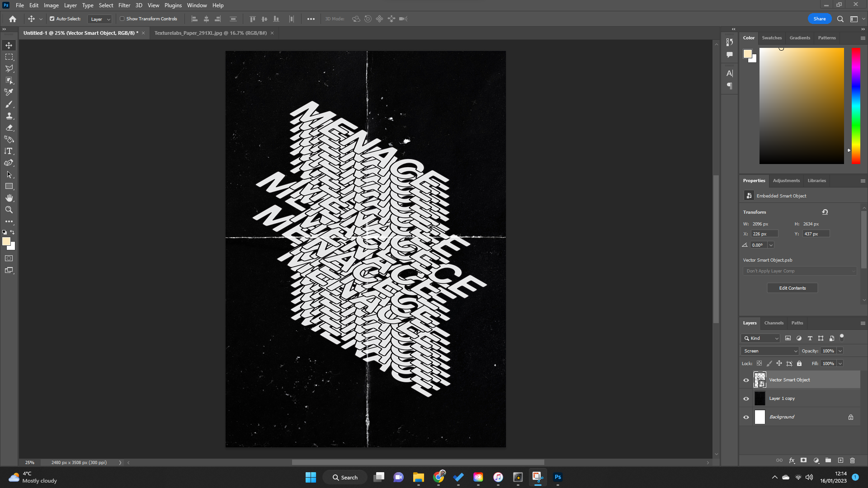The height and width of the screenshot is (488, 868).
Task: Create a new layer in the Layers panel
Action: (x=840, y=460)
